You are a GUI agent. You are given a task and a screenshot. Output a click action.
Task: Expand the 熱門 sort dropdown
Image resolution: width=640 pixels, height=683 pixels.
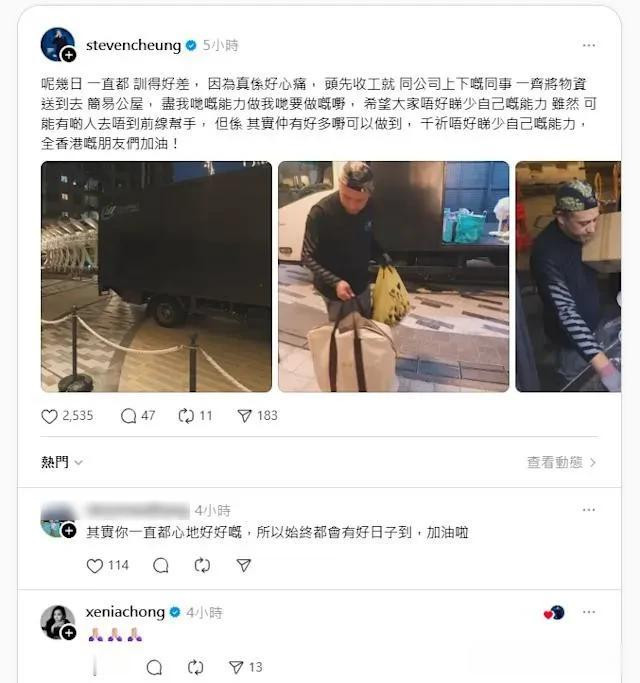pos(61,462)
